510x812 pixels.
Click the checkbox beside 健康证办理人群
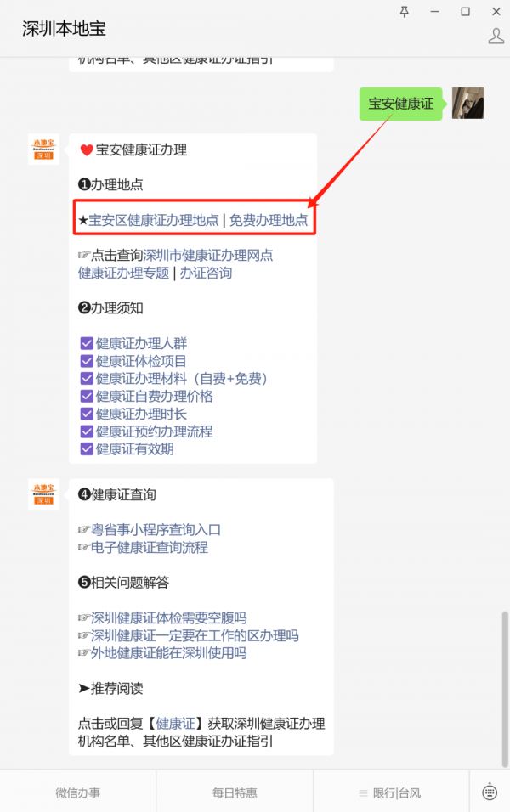[87, 343]
